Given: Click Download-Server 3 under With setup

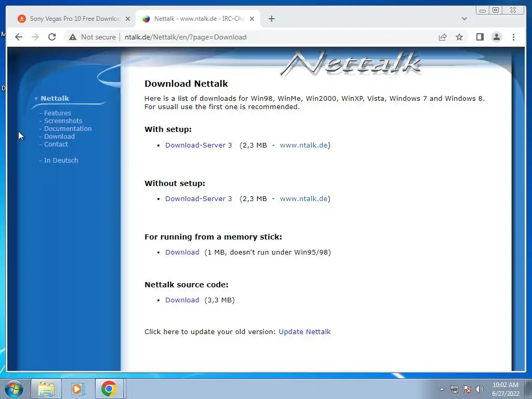Looking at the screenshot, I should point(198,145).
